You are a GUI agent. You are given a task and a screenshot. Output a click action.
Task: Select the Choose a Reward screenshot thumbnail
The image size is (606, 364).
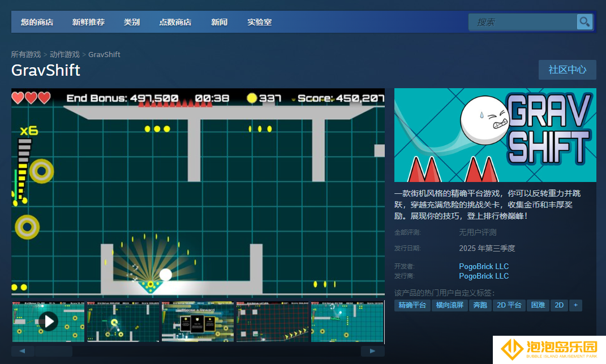[x=197, y=321]
